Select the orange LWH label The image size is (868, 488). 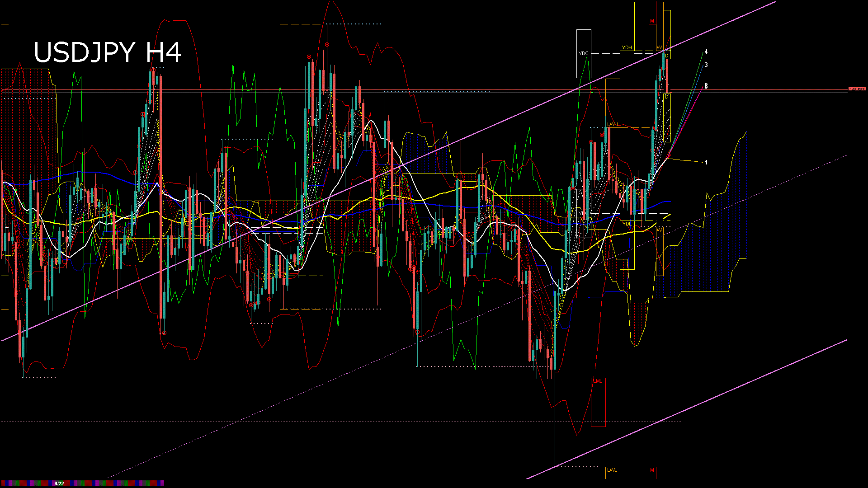point(612,124)
